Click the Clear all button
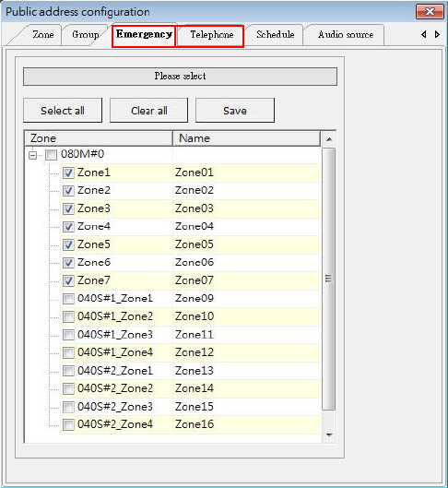Screen dimensions: 448x488 [149, 111]
